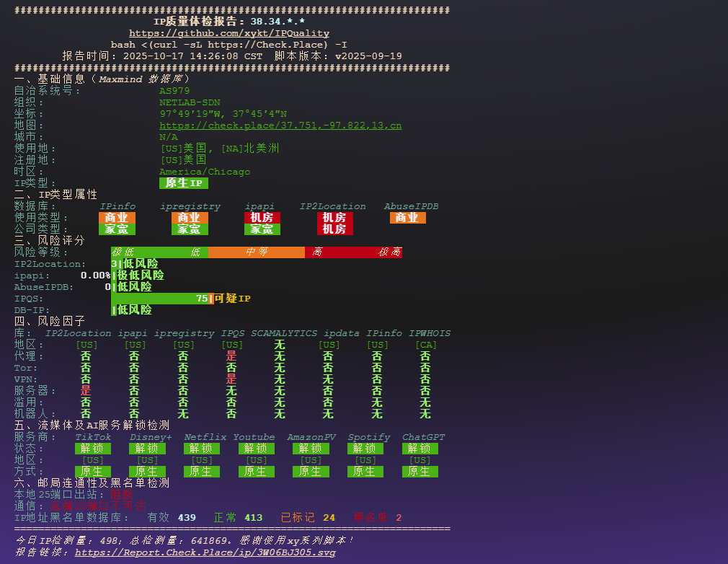
Task: Open the Report.Check.Place svg report link
Action: coord(205,552)
